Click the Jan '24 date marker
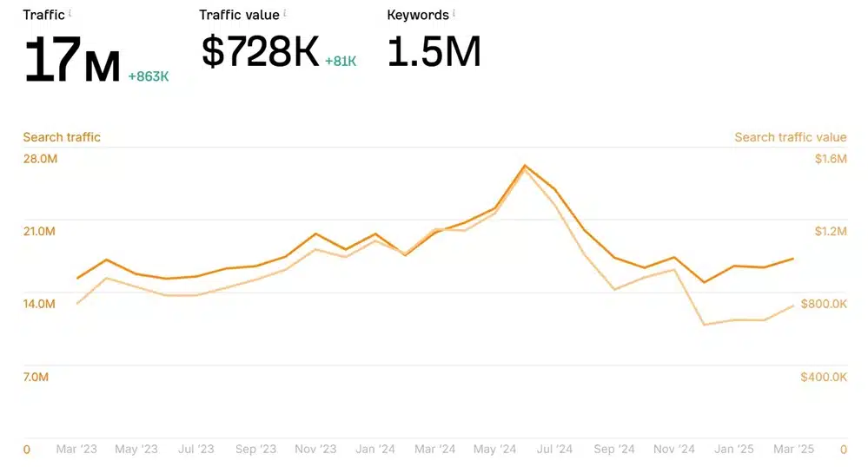Screen dimensions: 868x467 [375, 449]
